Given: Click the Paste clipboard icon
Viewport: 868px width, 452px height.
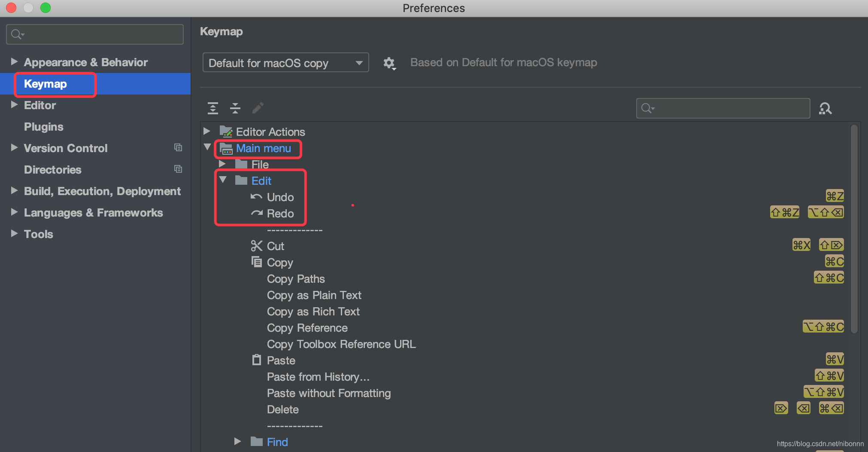Looking at the screenshot, I should (256, 360).
